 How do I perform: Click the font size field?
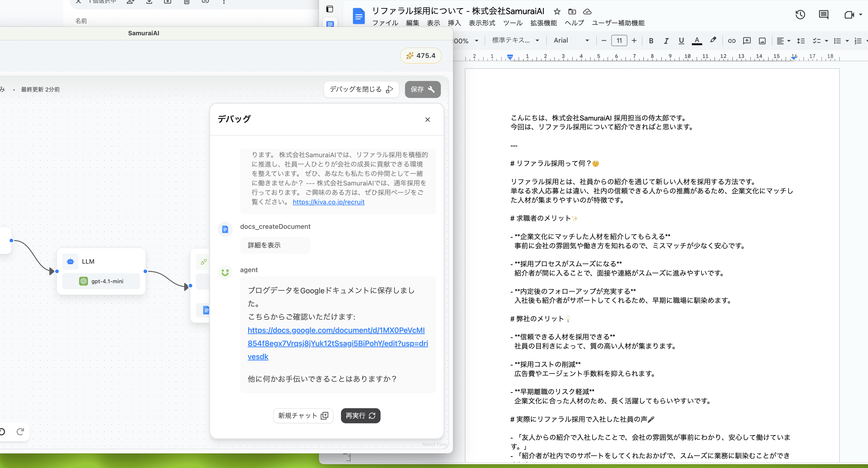619,41
